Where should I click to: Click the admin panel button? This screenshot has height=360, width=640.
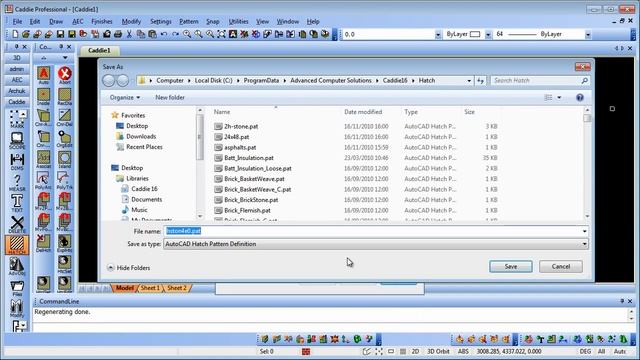click(x=17, y=69)
